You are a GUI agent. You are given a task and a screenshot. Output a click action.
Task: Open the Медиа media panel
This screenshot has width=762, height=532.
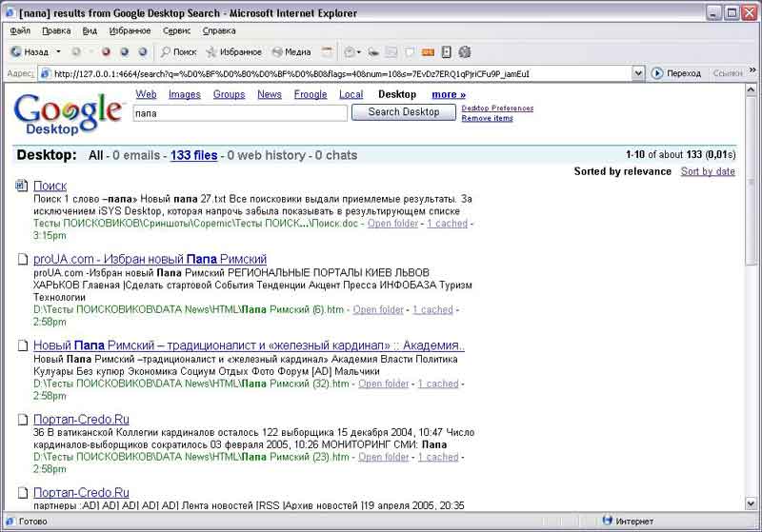click(x=291, y=52)
